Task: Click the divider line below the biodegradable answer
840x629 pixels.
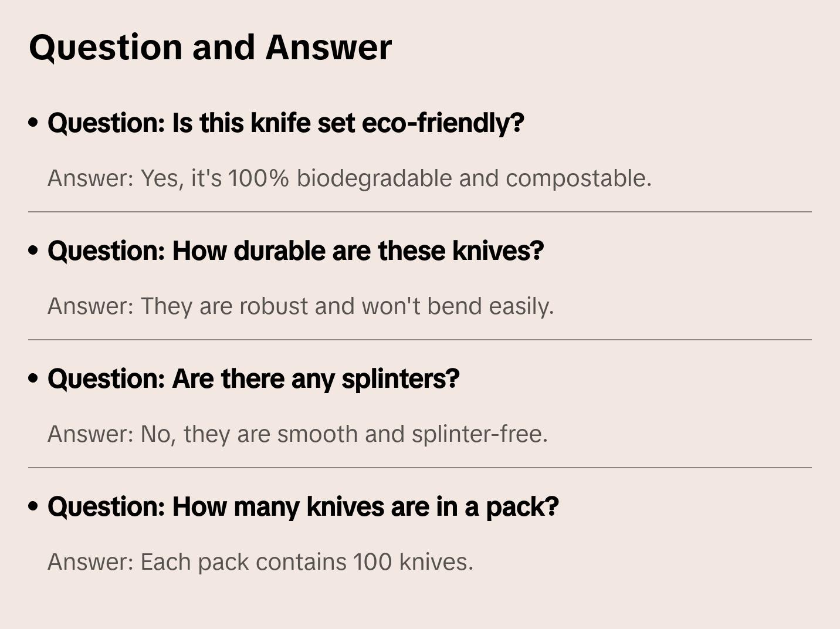Action: click(420, 212)
